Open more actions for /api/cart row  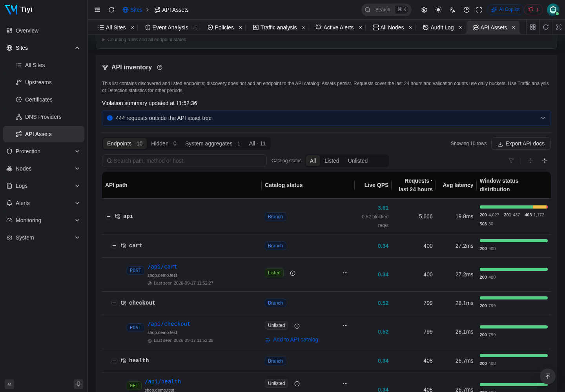[345, 273]
